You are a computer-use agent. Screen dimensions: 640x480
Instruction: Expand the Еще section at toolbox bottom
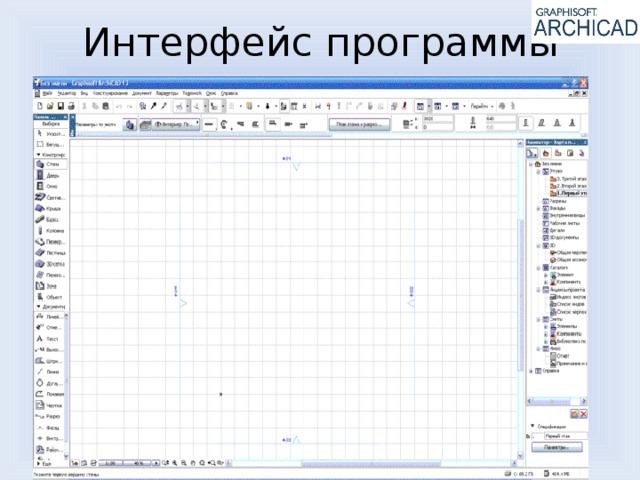(39, 464)
